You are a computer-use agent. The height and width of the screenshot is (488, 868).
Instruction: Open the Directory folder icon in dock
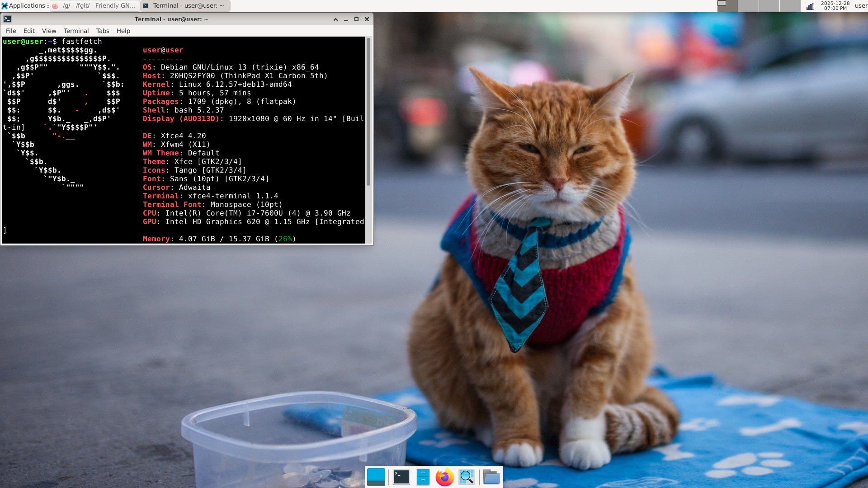(491, 477)
